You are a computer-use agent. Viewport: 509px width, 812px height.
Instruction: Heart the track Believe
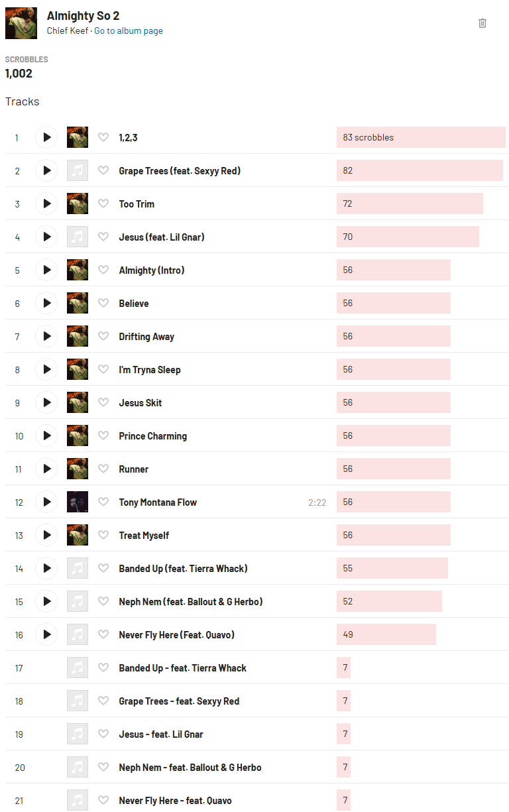103,303
